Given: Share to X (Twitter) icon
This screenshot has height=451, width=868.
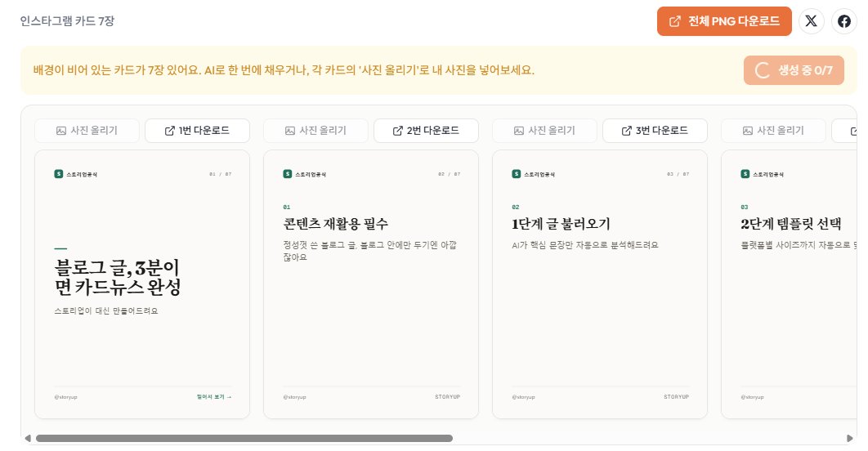Looking at the screenshot, I should pyautogui.click(x=811, y=21).
